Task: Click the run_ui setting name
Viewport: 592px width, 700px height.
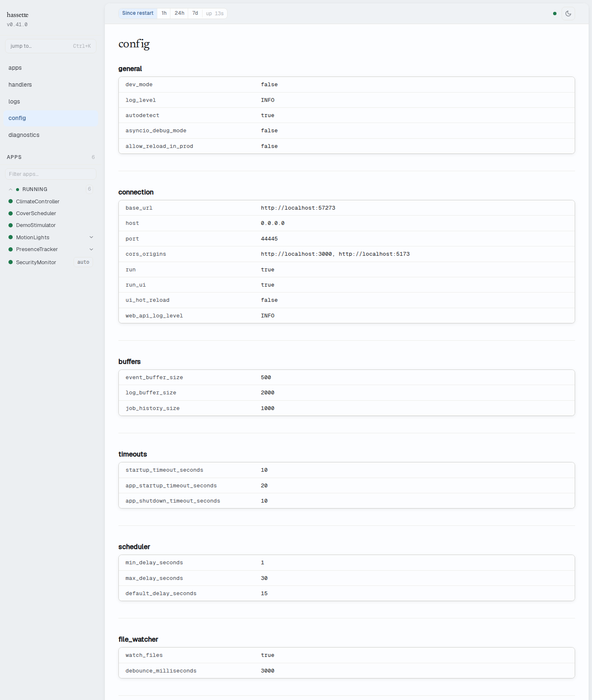Action: click(136, 285)
